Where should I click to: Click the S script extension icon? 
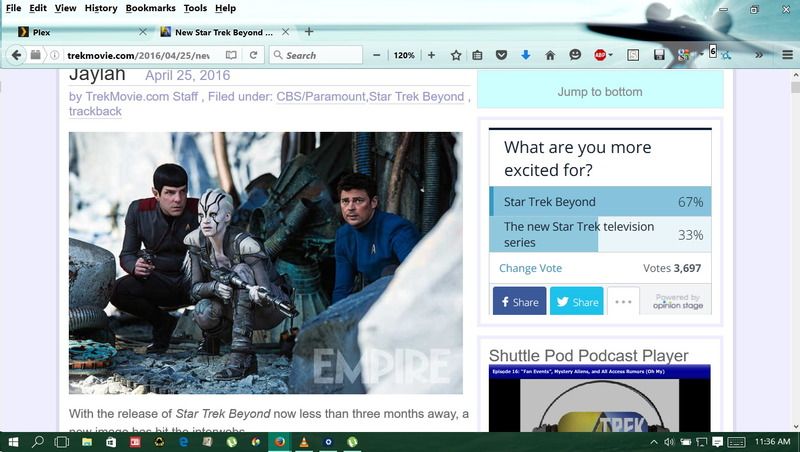coord(633,55)
